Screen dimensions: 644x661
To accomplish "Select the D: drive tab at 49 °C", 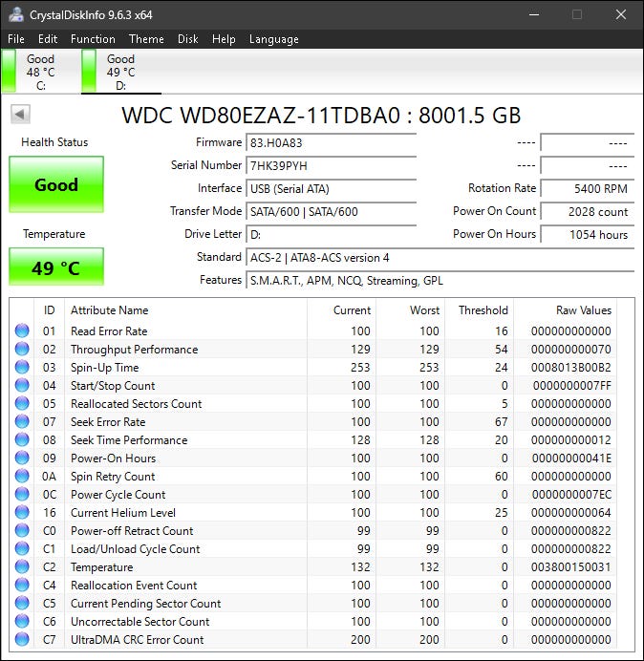I will click(120, 72).
